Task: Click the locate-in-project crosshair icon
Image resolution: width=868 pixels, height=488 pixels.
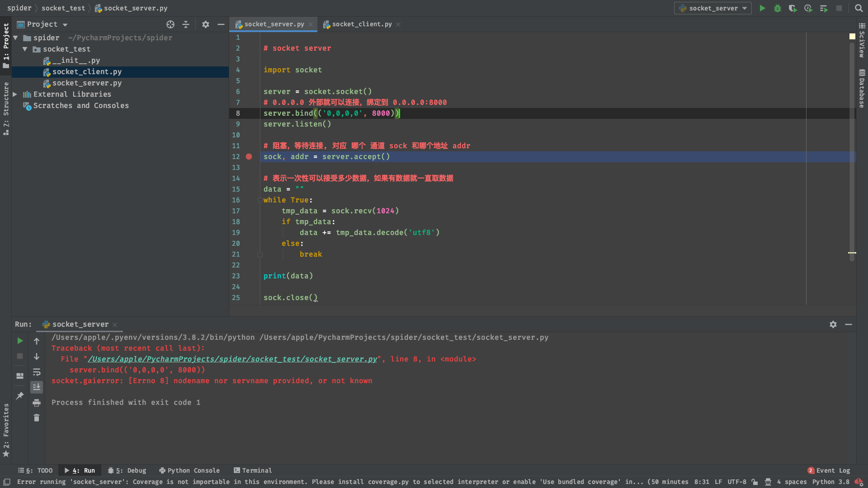Action: (x=170, y=24)
